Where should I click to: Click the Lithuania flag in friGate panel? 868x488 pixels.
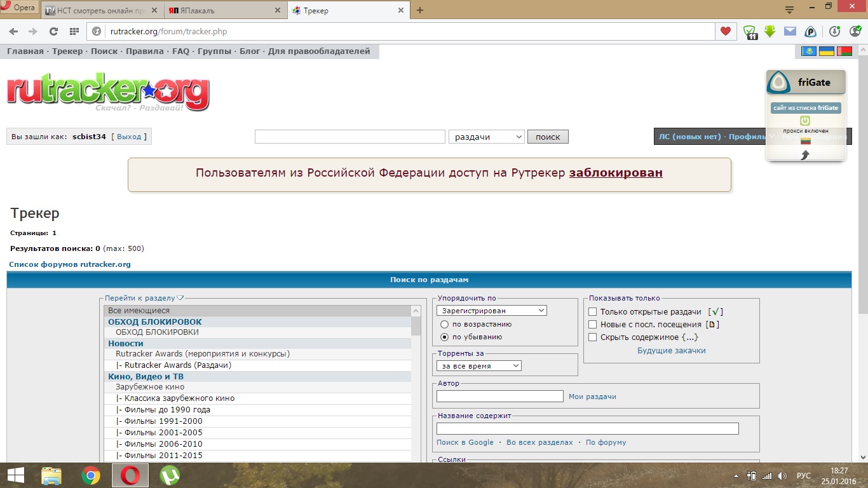point(805,141)
